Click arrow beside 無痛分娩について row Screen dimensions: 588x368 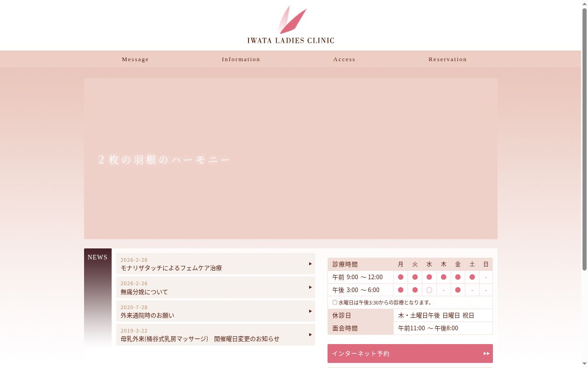tap(311, 287)
